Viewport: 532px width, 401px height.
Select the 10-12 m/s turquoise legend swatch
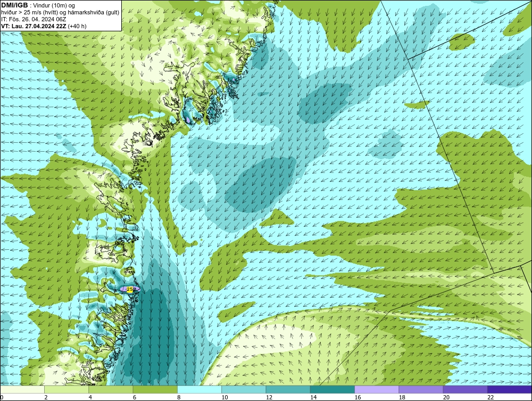(244, 389)
